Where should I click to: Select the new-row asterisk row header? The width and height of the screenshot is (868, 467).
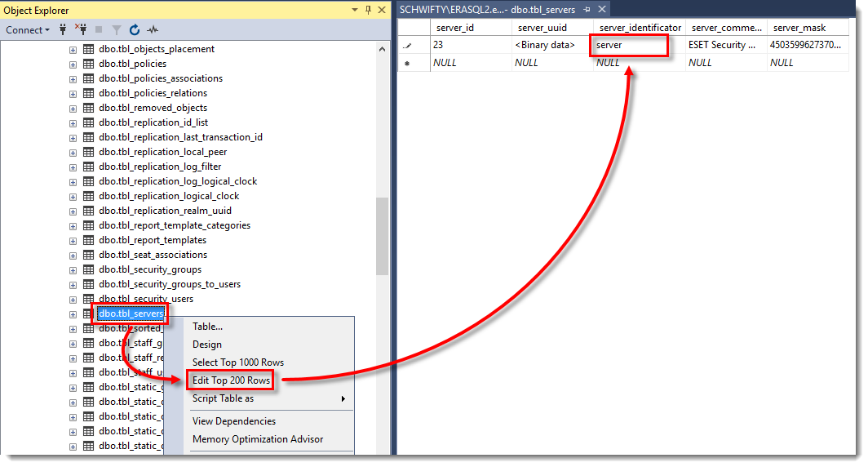pos(413,63)
